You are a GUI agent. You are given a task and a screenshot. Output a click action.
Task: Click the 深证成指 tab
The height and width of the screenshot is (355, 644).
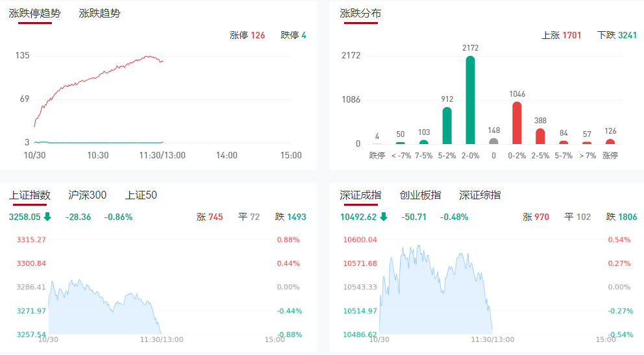pyautogui.click(x=361, y=195)
